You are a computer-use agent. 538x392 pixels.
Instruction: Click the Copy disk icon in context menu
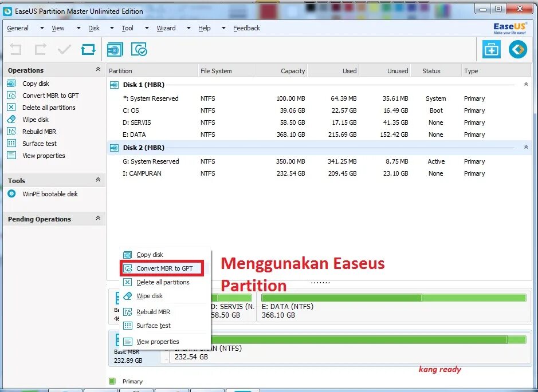(x=127, y=255)
